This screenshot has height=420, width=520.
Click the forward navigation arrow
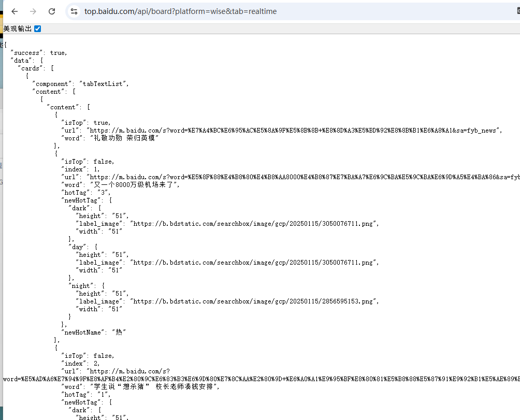[x=33, y=11]
